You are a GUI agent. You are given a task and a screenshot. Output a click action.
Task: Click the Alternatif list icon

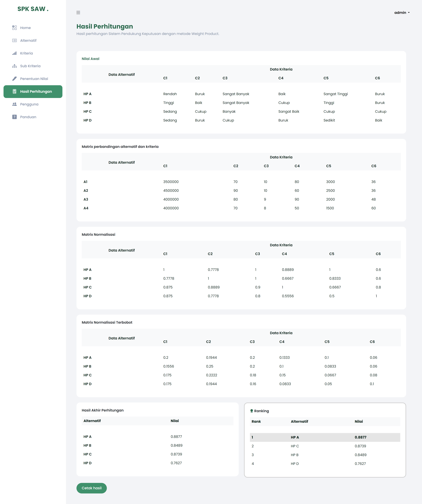pos(14,41)
